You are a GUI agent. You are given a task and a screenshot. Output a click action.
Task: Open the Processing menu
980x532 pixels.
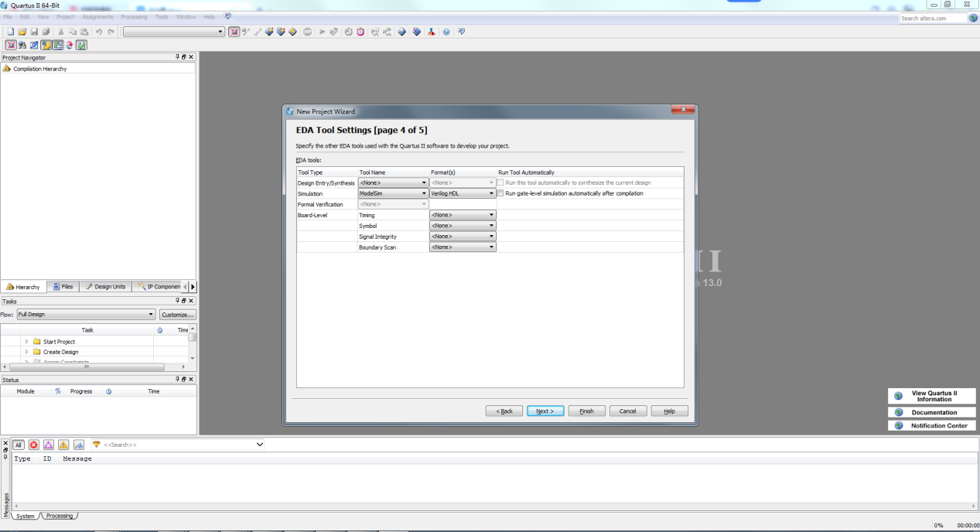click(134, 16)
